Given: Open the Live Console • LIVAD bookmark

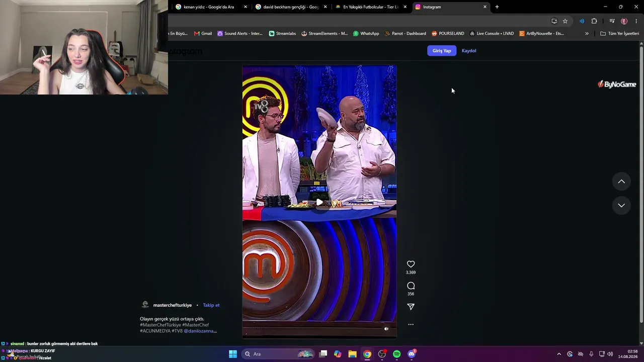Looking at the screenshot, I should tap(492, 34).
